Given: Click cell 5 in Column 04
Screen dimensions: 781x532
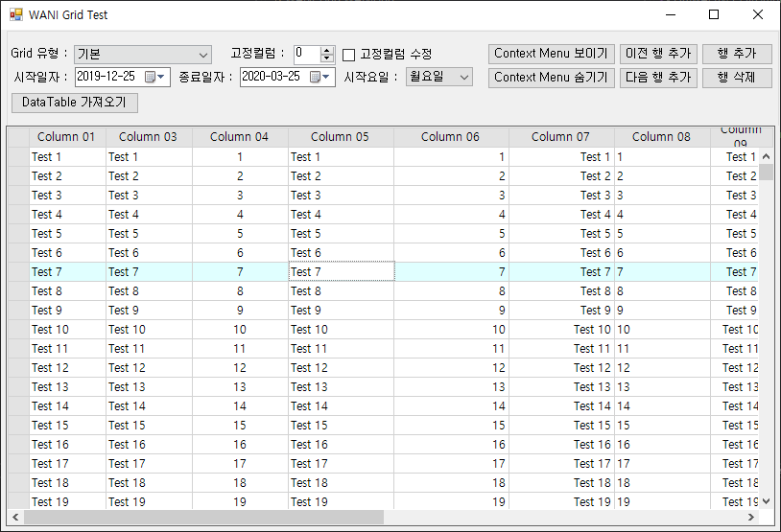Looking at the screenshot, I should click(x=240, y=233).
